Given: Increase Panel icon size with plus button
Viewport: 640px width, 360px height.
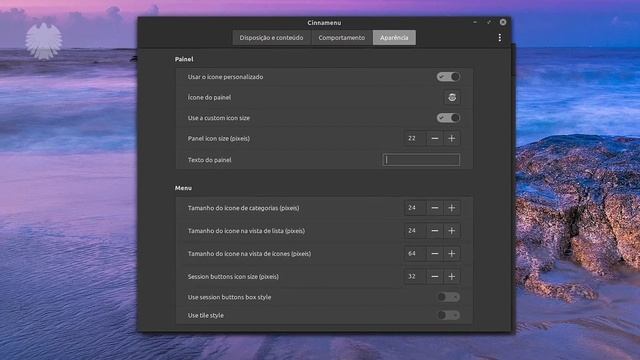Looking at the screenshot, I should [452, 138].
